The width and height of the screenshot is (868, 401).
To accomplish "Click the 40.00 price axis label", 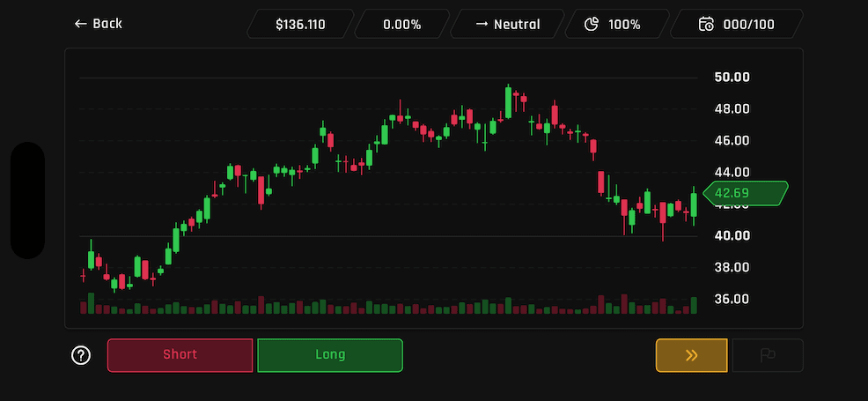I will click(732, 235).
